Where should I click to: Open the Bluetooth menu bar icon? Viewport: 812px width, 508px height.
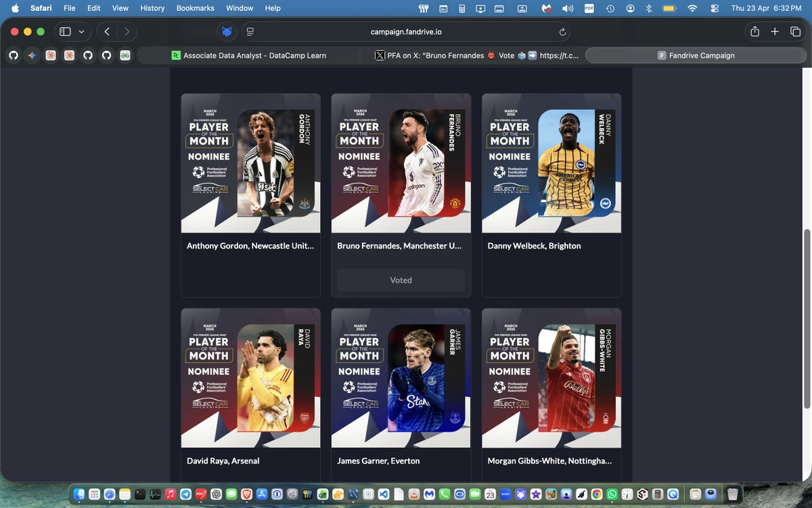coord(648,8)
